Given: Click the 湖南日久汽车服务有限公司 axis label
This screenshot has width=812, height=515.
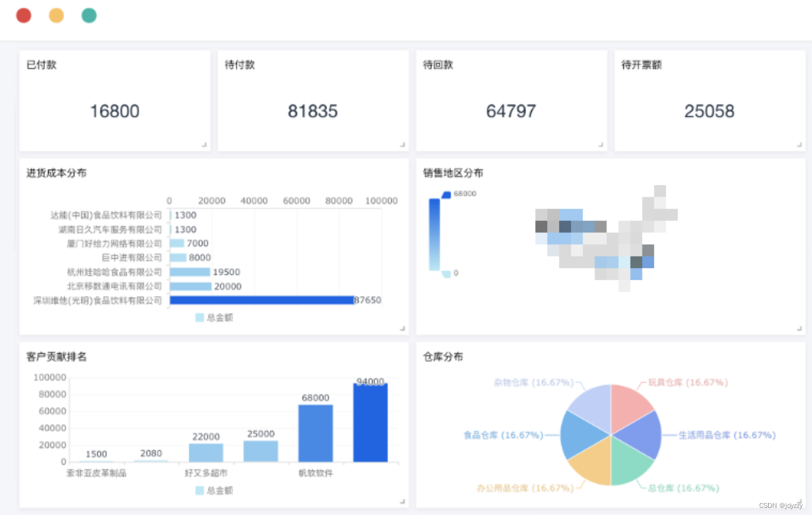Looking at the screenshot, I should point(110,230).
